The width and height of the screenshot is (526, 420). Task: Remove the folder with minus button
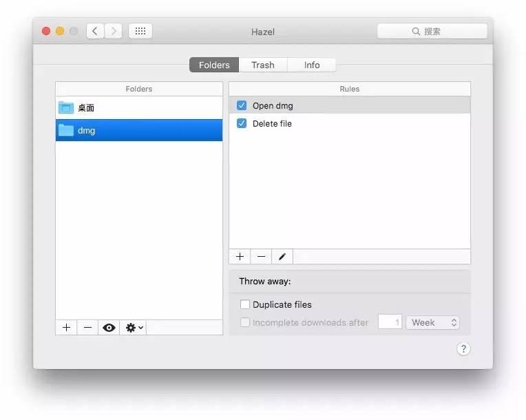tap(87, 328)
